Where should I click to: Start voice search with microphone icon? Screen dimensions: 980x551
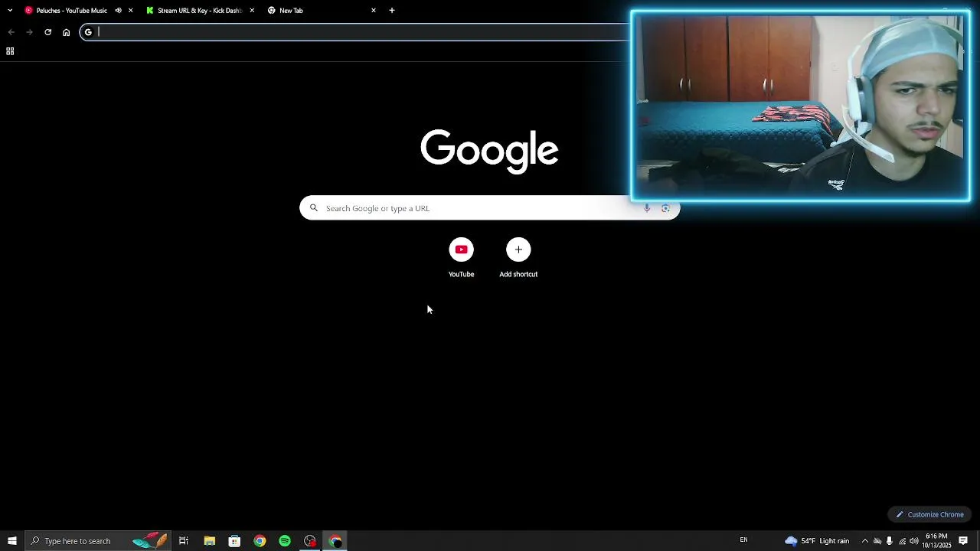click(x=647, y=208)
